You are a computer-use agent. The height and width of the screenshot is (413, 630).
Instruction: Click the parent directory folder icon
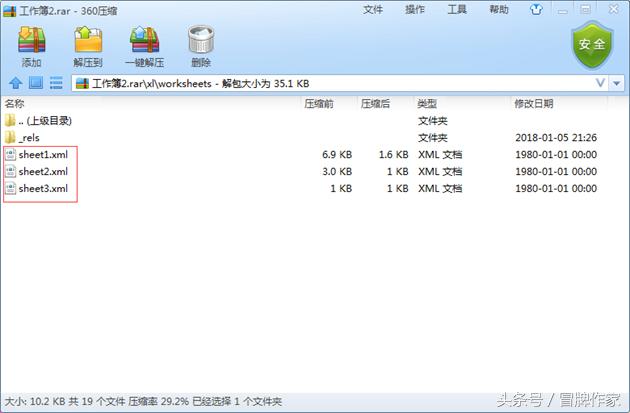click(x=10, y=120)
